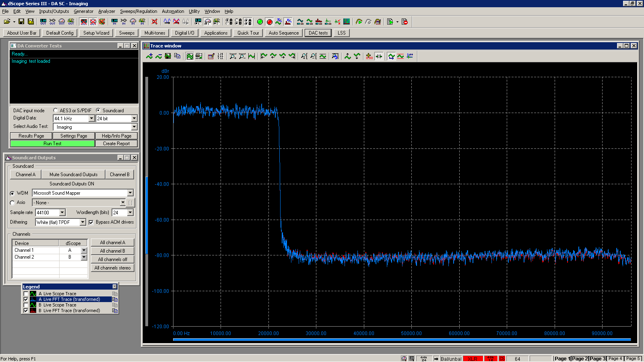The height and width of the screenshot is (362, 644).
Task: Click the calendar notes icon in Trace toolbar
Action: [x=211, y=56]
